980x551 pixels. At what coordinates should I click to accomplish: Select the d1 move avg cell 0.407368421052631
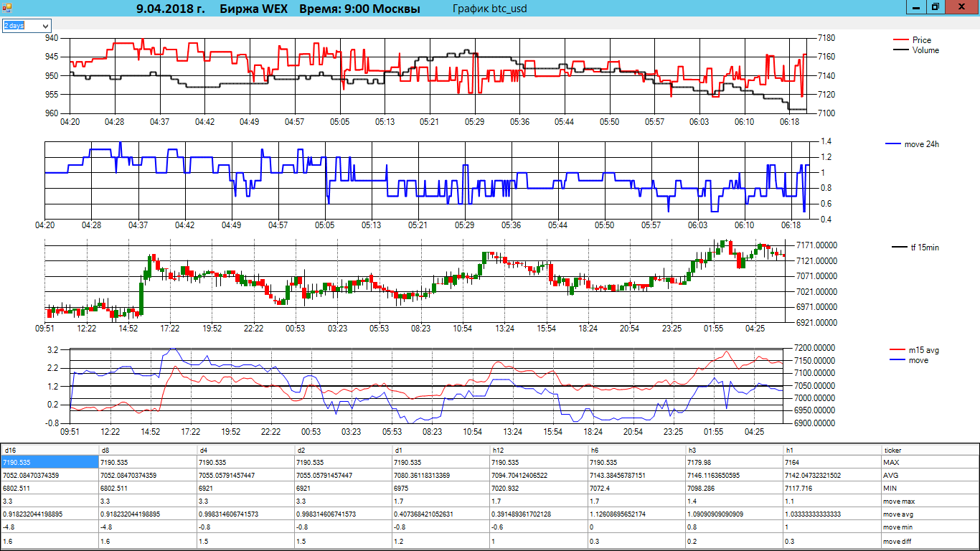pos(440,514)
